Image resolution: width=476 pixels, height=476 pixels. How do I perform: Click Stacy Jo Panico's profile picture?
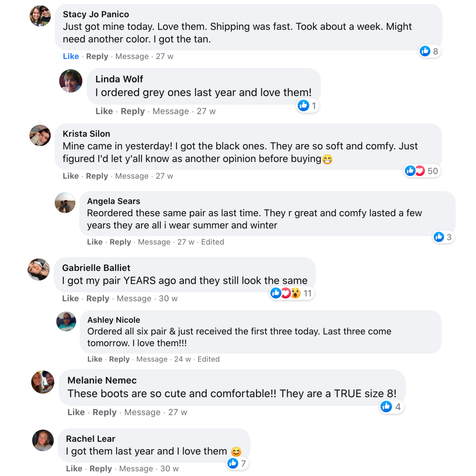click(x=40, y=16)
